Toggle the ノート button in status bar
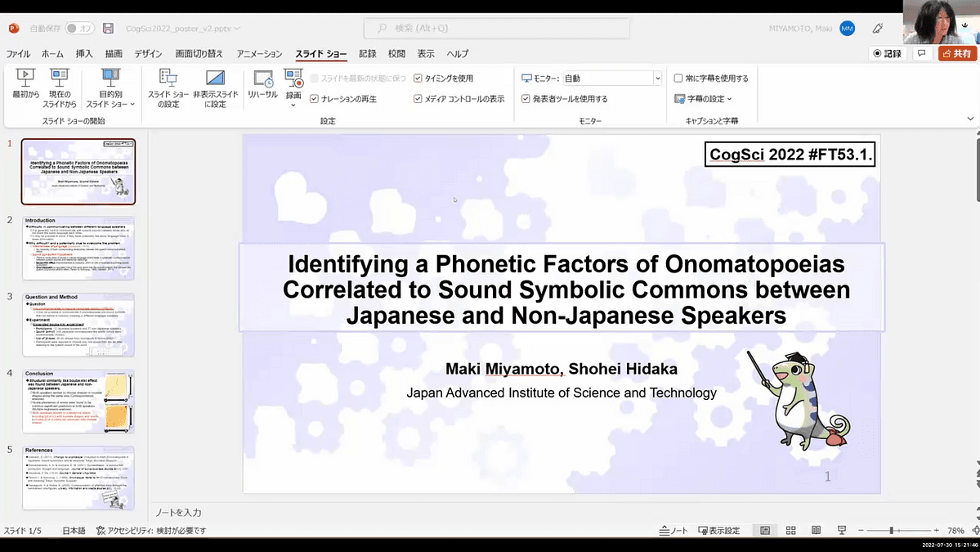Screen dimensions: 980x552 click(673, 531)
